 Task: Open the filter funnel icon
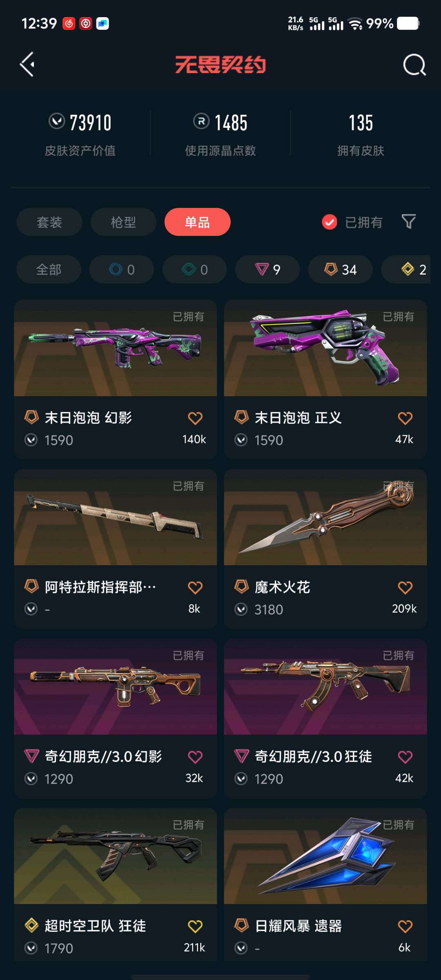tap(409, 222)
